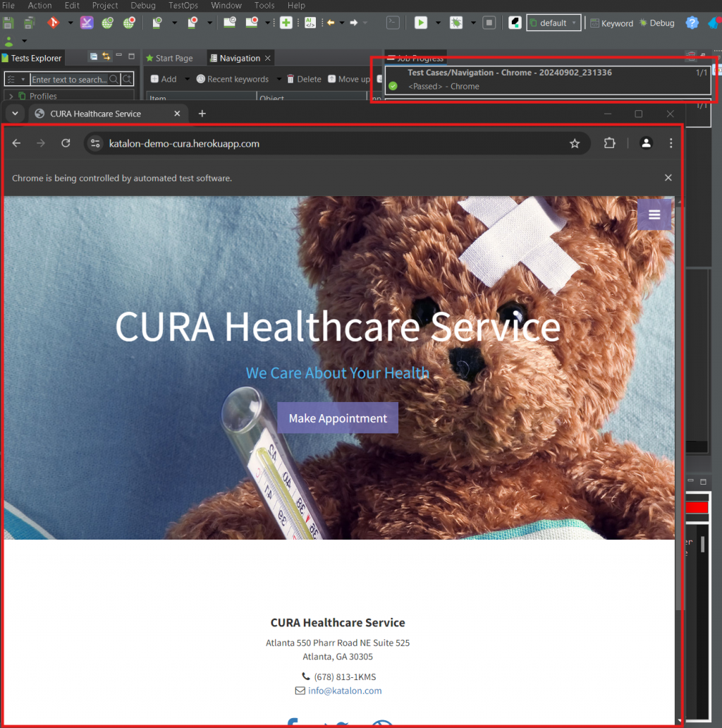Image resolution: width=722 pixels, height=728 pixels.
Task: Click the Collapse All icon in Tests Explorer
Action: click(x=94, y=56)
